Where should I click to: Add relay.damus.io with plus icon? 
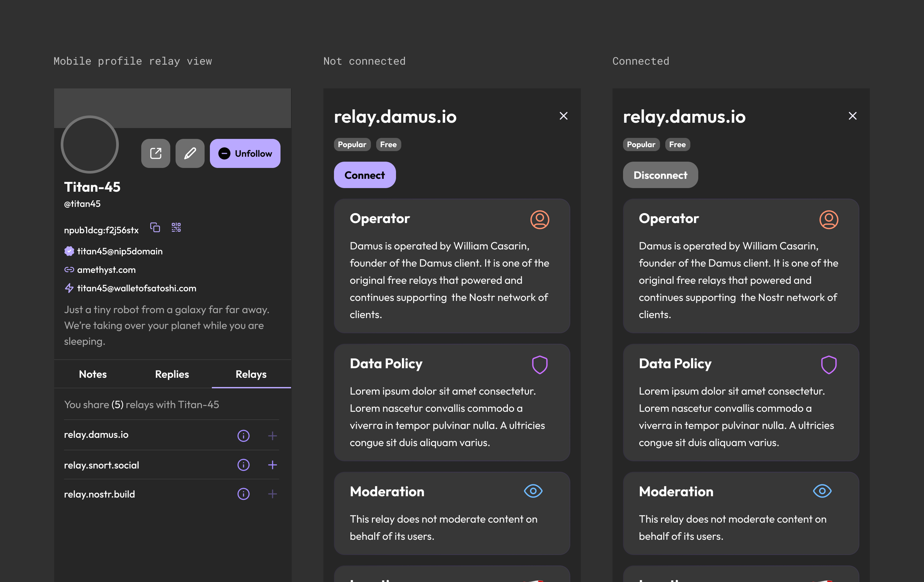(x=273, y=436)
